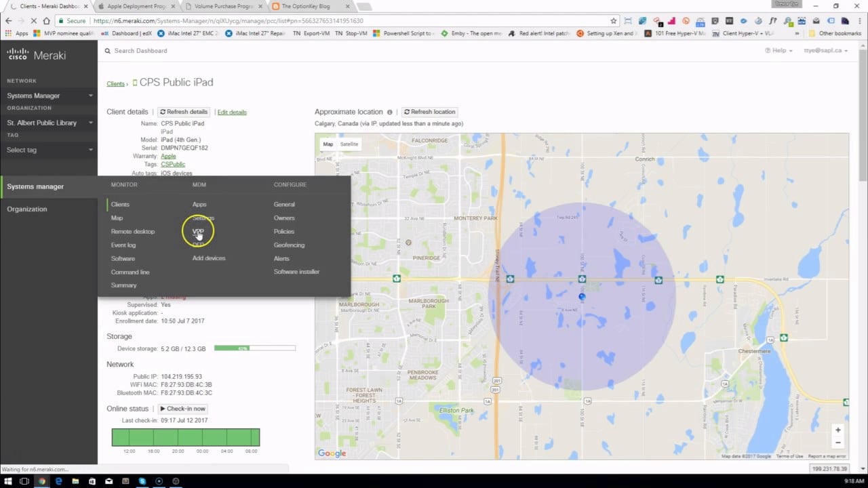Open Windows Store from the taskbar
The height and width of the screenshot is (488, 868).
click(92, 481)
